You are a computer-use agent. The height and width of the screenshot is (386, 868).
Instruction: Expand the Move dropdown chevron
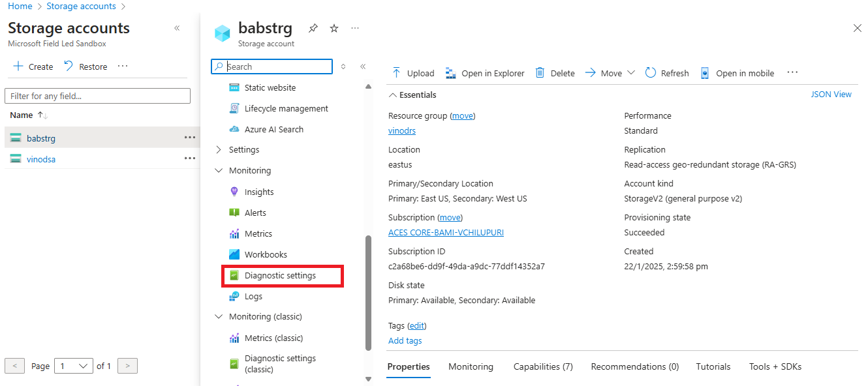pyautogui.click(x=631, y=73)
